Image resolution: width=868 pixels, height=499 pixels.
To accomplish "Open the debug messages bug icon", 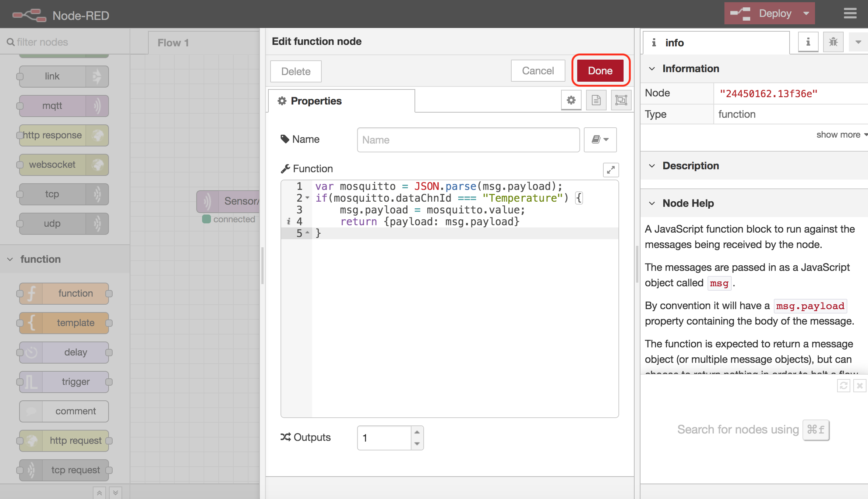I will pos(833,42).
